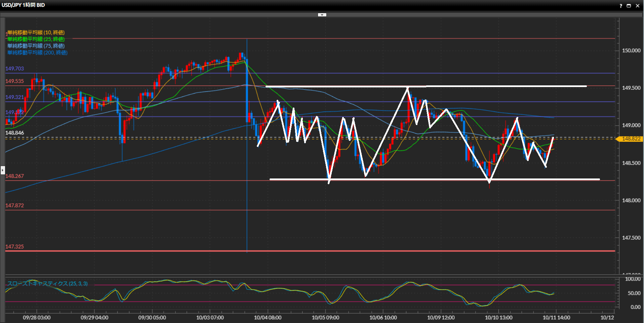This screenshot has width=644, height=323.
Task: Click the 10/06 10:00 time axis label
Action: click(383, 318)
